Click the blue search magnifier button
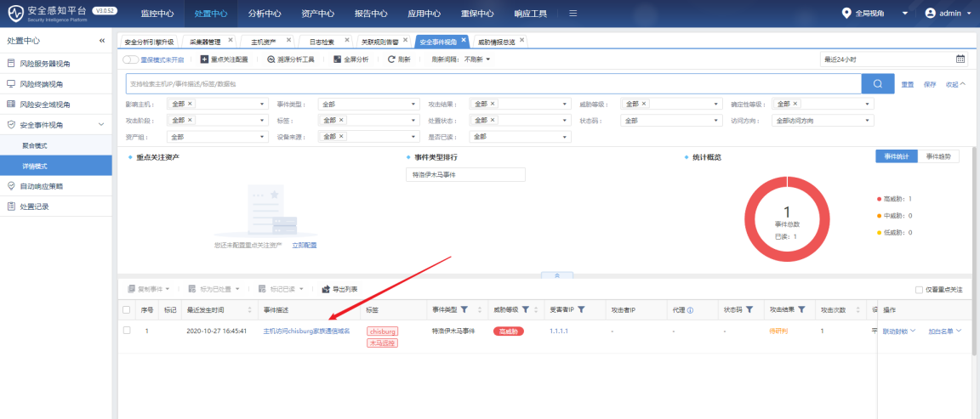This screenshot has width=980, height=419. point(877,83)
